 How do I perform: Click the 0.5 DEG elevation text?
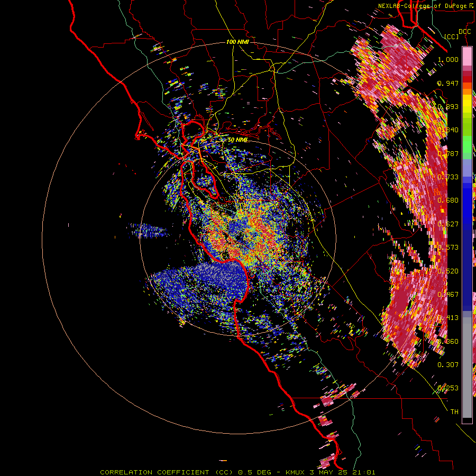click(x=254, y=472)
